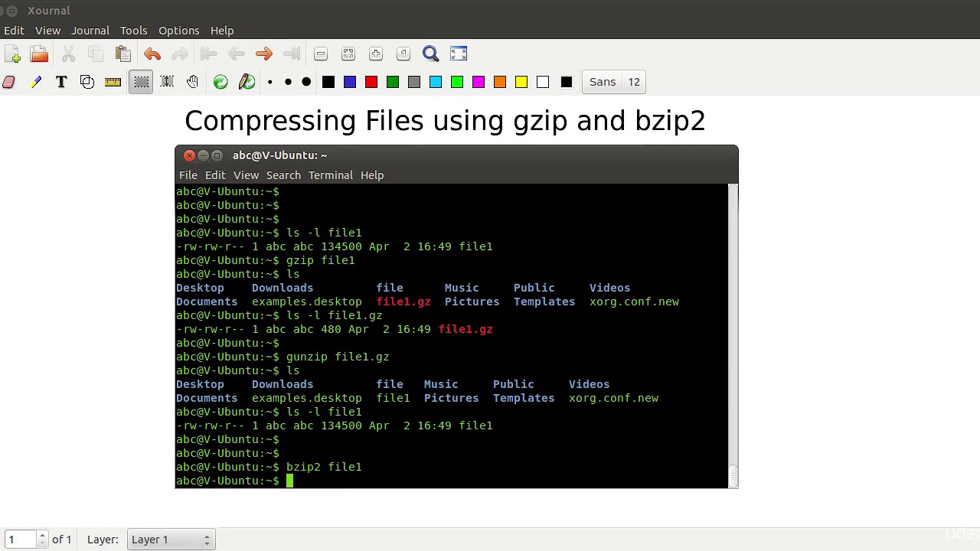Open the Options menu
The image size is (980, 551).
pyautogui.click(x=178, y=31)
